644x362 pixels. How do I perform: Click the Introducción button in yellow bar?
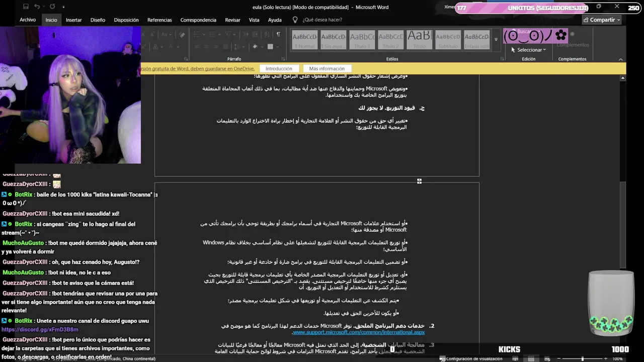(279, 68)
